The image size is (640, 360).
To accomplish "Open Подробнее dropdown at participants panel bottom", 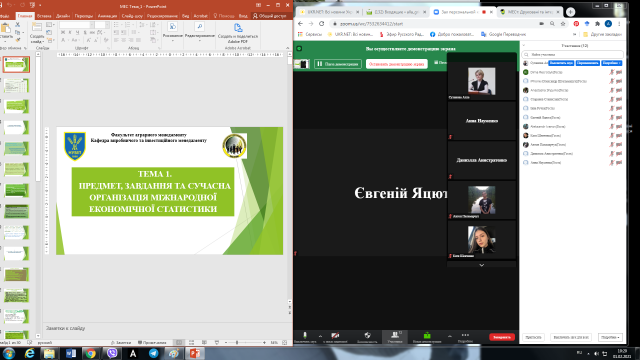I will 611,337.
